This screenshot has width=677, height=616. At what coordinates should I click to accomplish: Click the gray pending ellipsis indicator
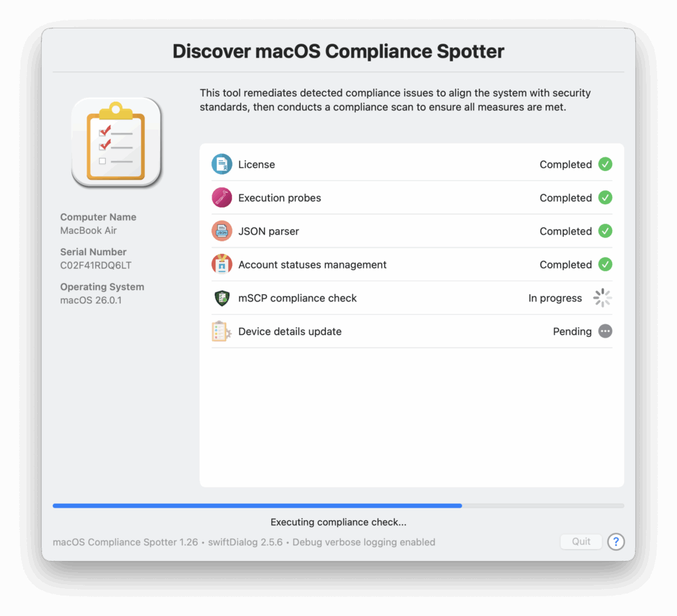click(605, 332)
